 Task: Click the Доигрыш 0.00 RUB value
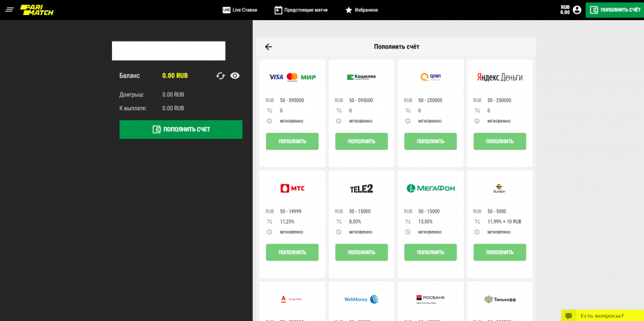(173, 94)
